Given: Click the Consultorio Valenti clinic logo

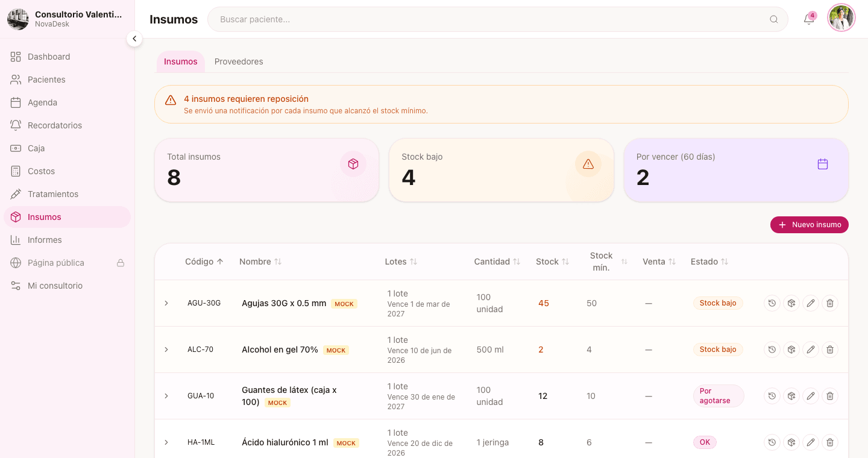Looking at the screenshot, I should point(18,19).
